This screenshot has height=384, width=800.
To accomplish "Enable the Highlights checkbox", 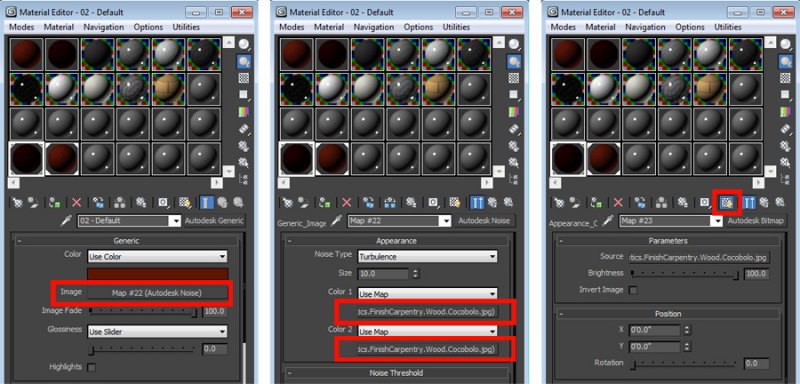I will 92,367.
